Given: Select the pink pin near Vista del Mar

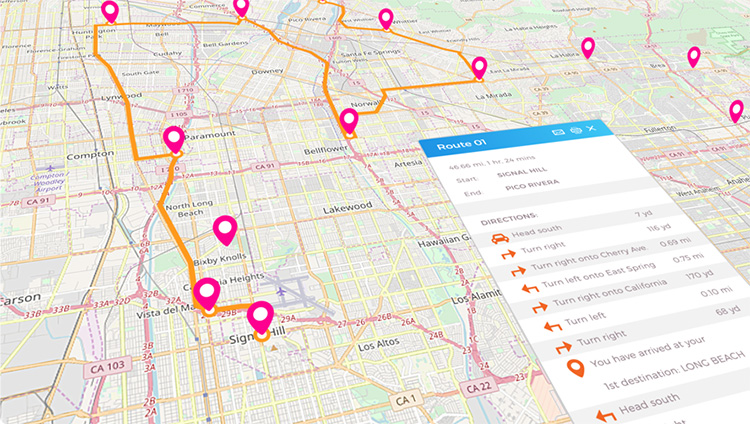Looking at the screenshot, I should point(207,295).
